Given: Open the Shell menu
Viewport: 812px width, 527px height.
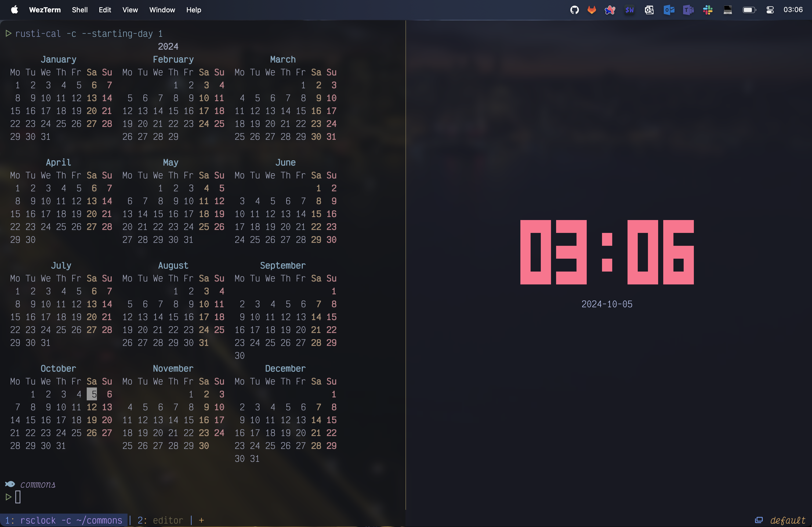Looking at the screenshot, I should coord(79,10).
